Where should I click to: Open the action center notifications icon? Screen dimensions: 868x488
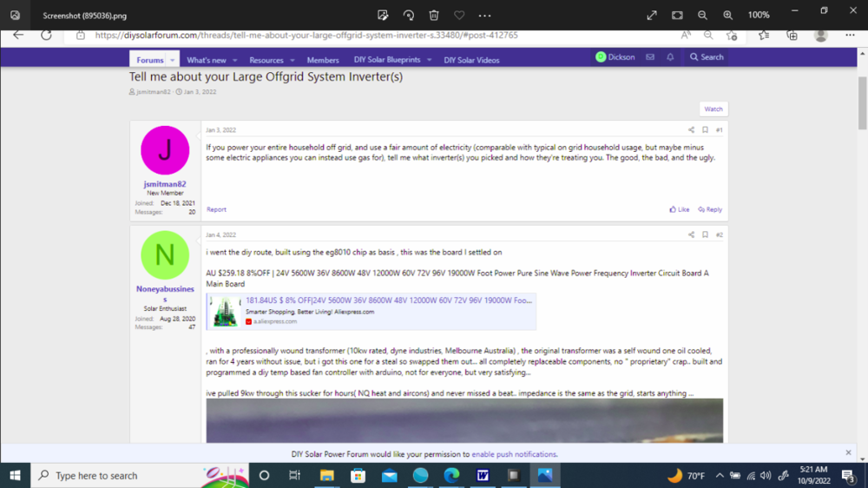(849, 475)
